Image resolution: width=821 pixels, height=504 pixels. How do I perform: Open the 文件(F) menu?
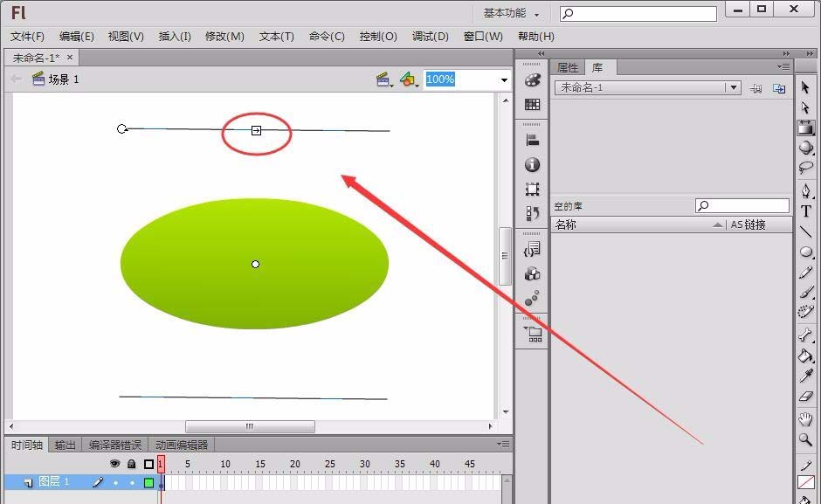27,36
